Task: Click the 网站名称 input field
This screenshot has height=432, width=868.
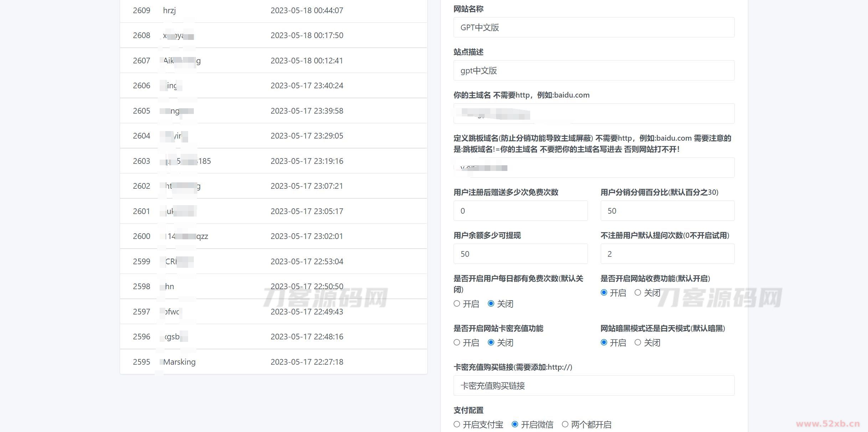Action: 594,27
